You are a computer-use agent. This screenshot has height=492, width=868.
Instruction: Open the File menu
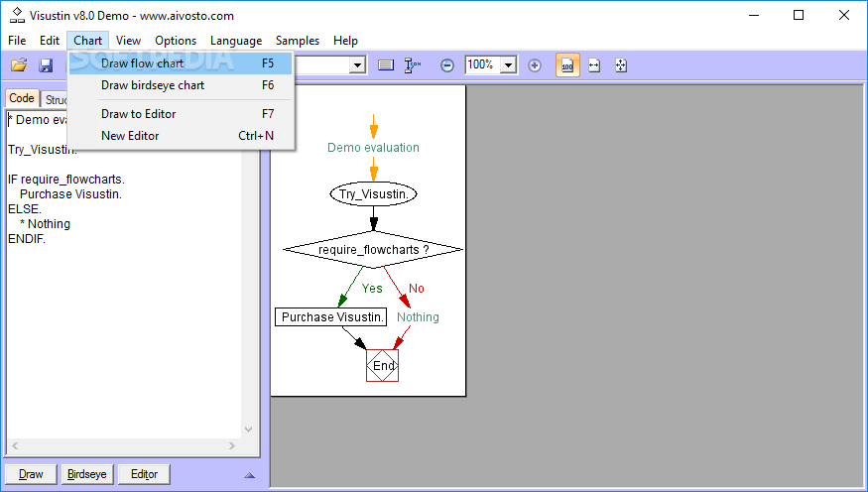17,41
